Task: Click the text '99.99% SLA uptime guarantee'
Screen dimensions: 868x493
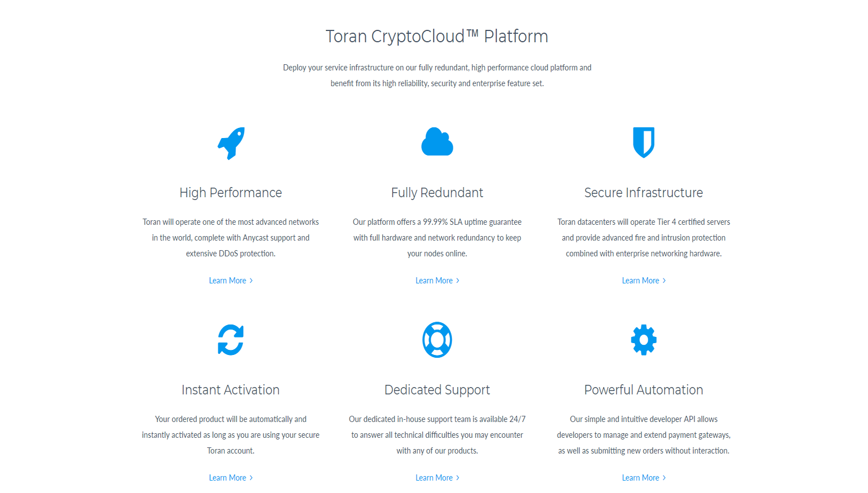Action: point(472,222)
